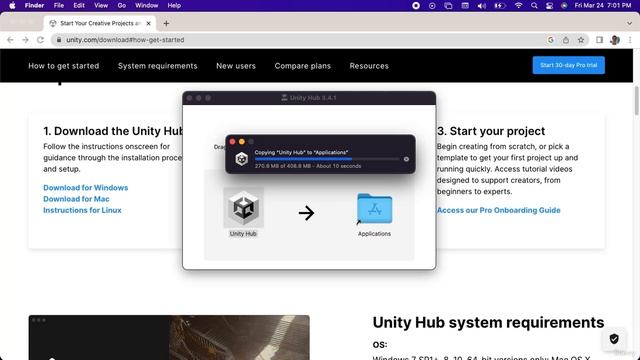Click Instructions for Linux link
This screenshot has height=360, width=640.
[82, 210]
